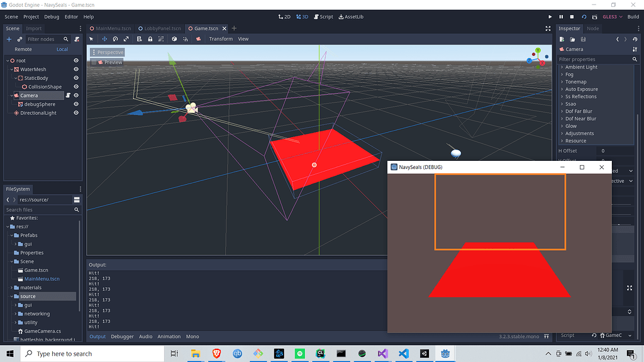644x362 pixels.
Task: Expand the materials folder
Action: click(x=11, y=288)
